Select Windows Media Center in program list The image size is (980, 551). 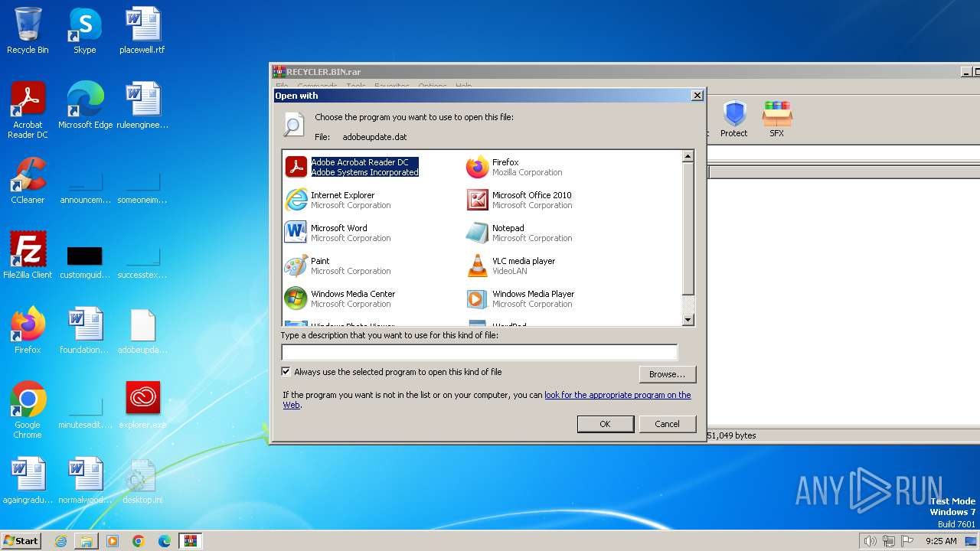point(340,298)
